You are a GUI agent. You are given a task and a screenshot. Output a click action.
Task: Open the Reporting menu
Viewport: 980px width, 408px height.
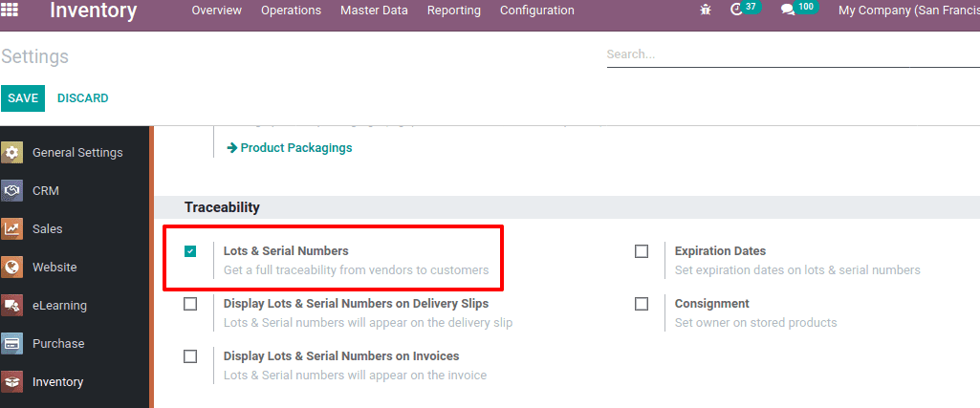454,11
